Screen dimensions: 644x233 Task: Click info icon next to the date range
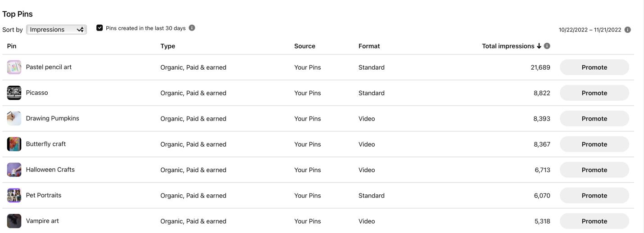627,30
